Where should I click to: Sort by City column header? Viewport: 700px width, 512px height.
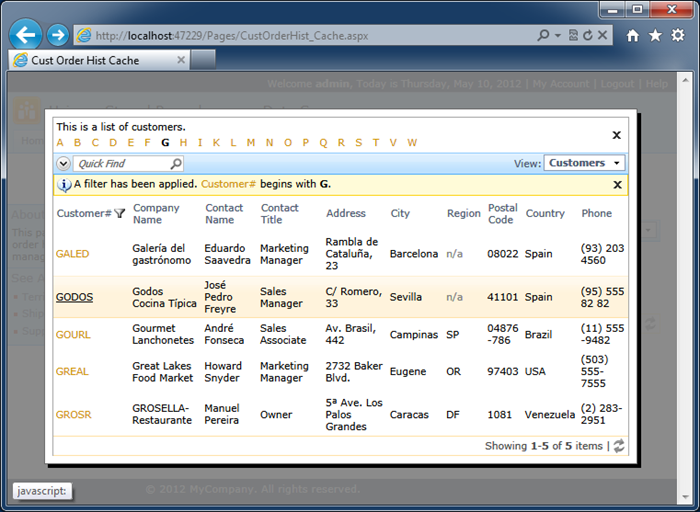coord(400,213)
